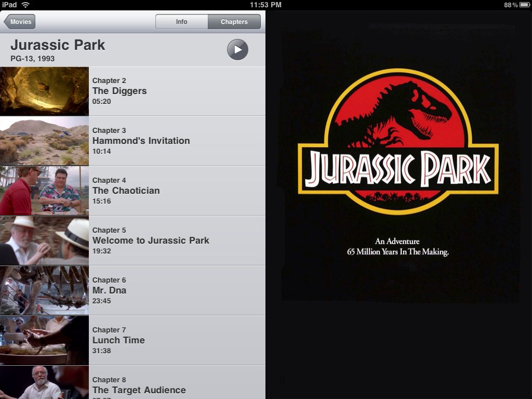Tap the Wi-Fi status icon
Image resolution: width=532 pixels, height=399 pixels.
tap(25, 5)
